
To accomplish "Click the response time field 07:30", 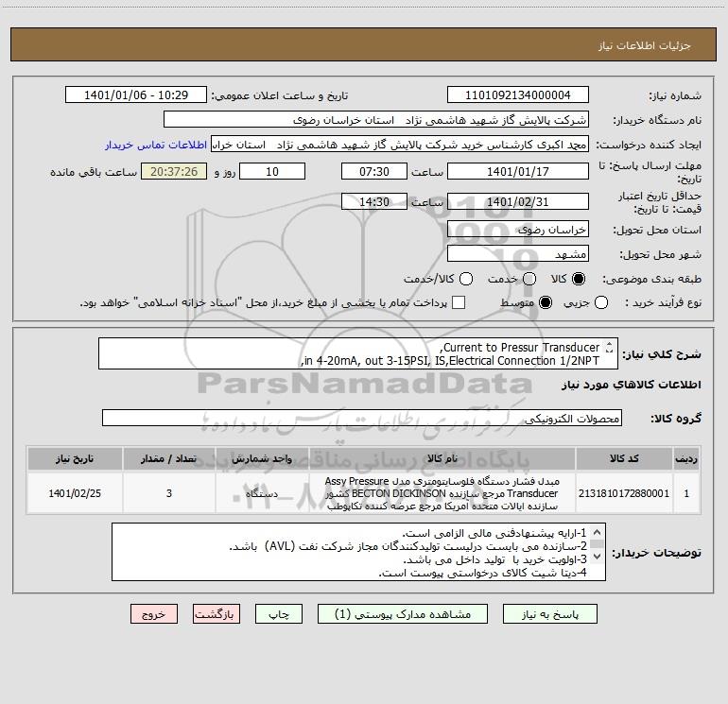I will [374, 171].
